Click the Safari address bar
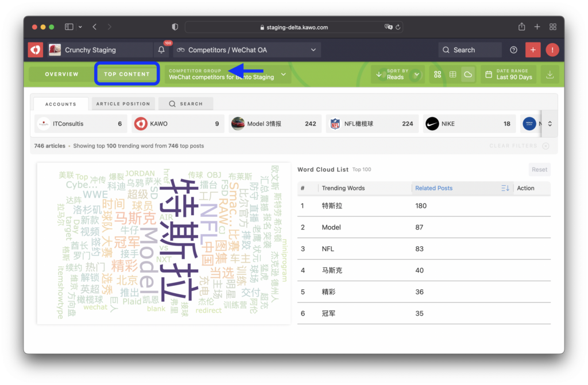 (294, 27)
